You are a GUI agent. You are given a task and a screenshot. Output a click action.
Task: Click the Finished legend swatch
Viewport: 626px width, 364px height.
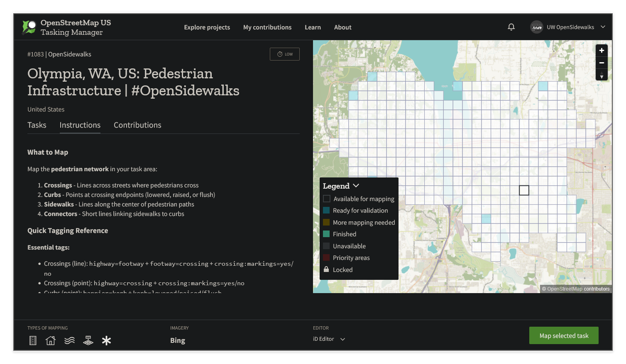coord(326,234)
